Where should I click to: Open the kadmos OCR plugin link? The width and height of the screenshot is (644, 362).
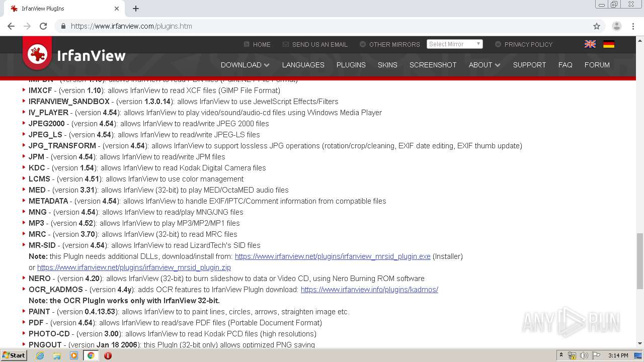coord(369,290)
